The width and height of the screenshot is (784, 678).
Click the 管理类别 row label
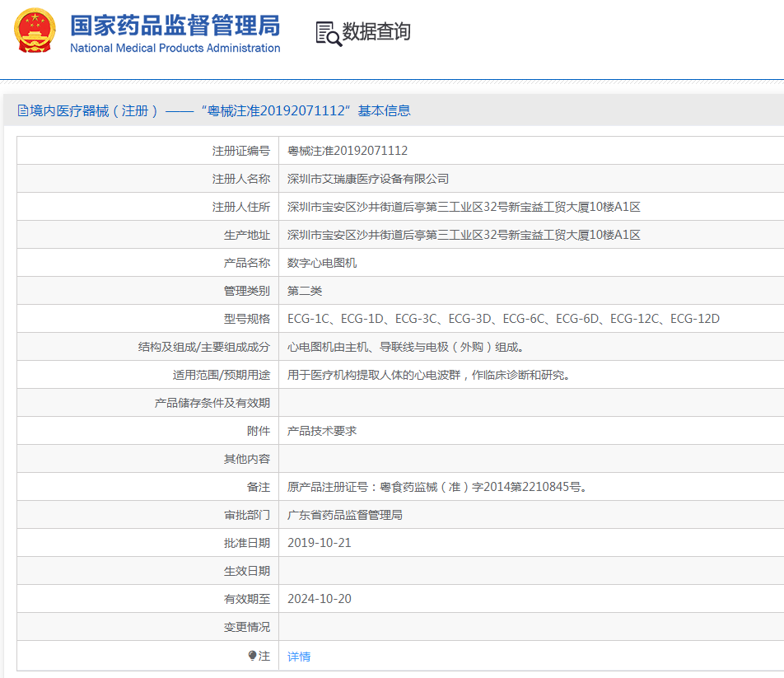247,291
